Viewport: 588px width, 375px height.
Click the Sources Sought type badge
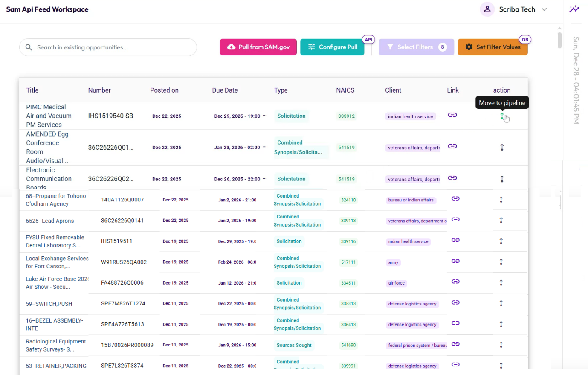pos(294,345)
